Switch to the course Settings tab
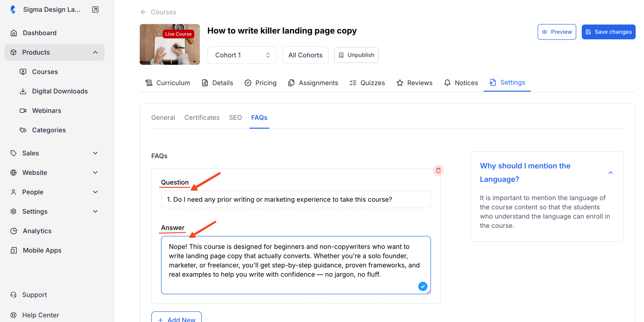The width and height of the screenshot is (644, 322). pos(507,83)
